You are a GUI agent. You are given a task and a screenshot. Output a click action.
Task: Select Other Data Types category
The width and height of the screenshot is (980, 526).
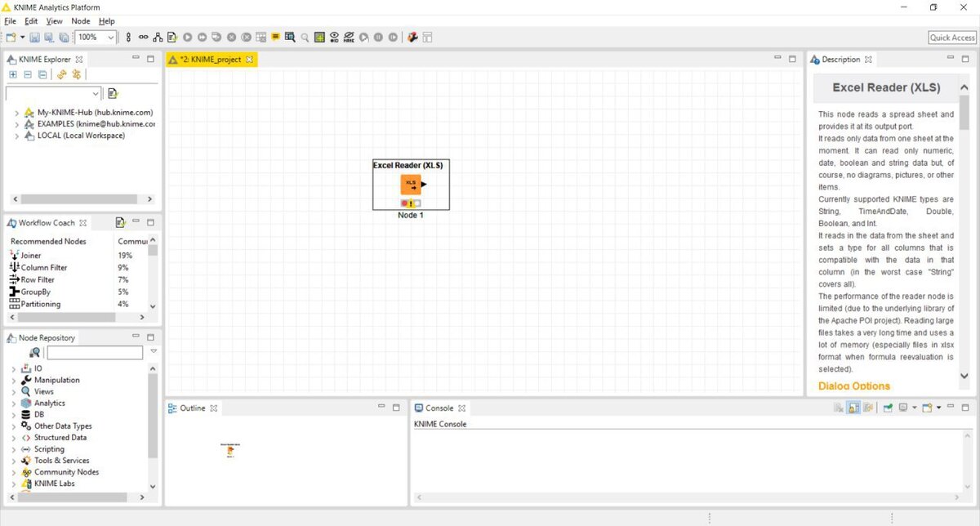63,426
